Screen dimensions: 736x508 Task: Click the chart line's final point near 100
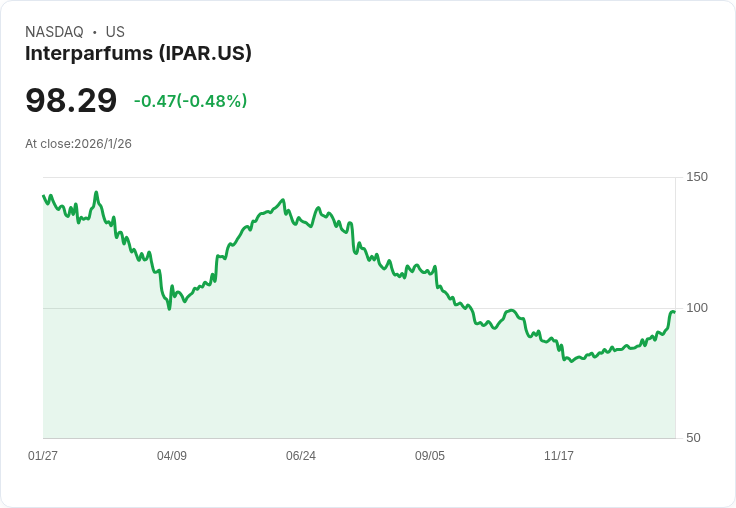[674, 312]
